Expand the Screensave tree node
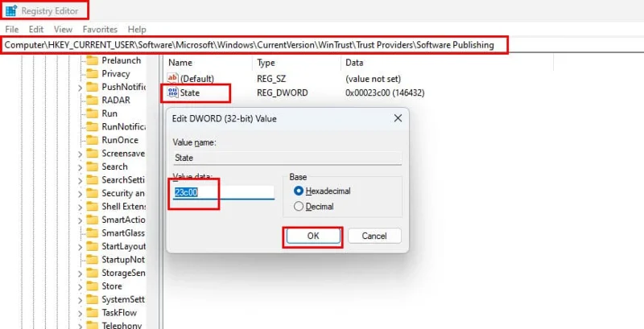This screenshot has height=329, width=644. pos(80,154)
